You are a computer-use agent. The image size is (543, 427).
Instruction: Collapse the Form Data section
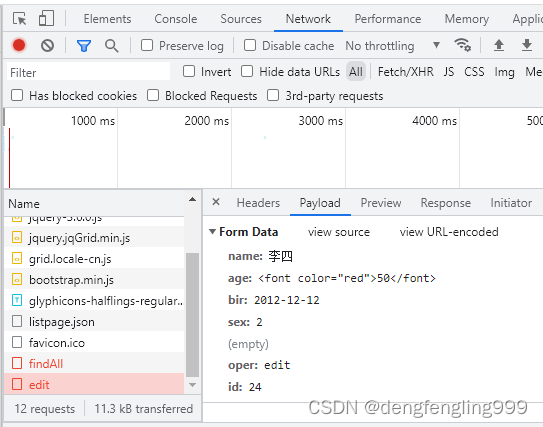click(212, 232)
